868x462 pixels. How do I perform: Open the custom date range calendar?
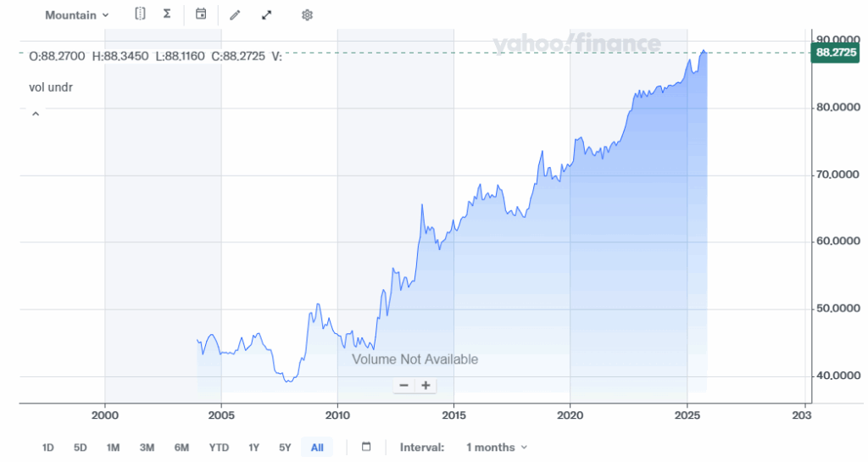pyautogui.click(x=366, y=447)
